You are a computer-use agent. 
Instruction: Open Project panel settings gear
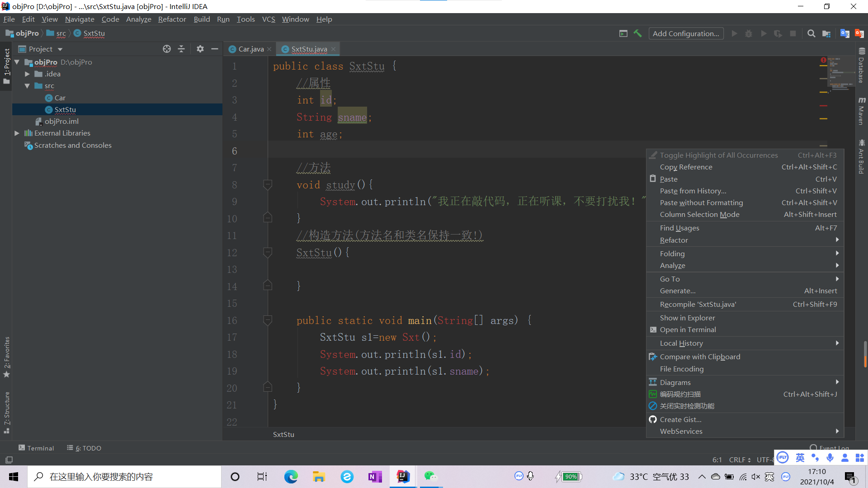pos(200,49)
